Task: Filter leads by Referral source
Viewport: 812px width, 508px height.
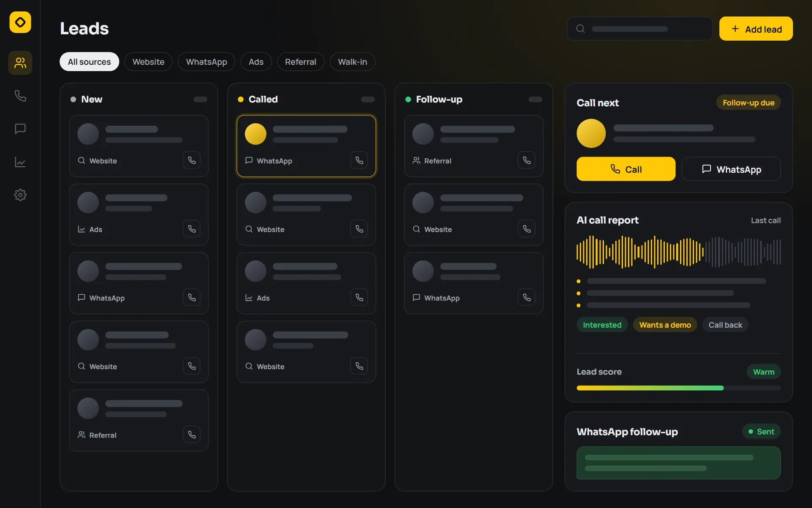Action: [301, 62]
